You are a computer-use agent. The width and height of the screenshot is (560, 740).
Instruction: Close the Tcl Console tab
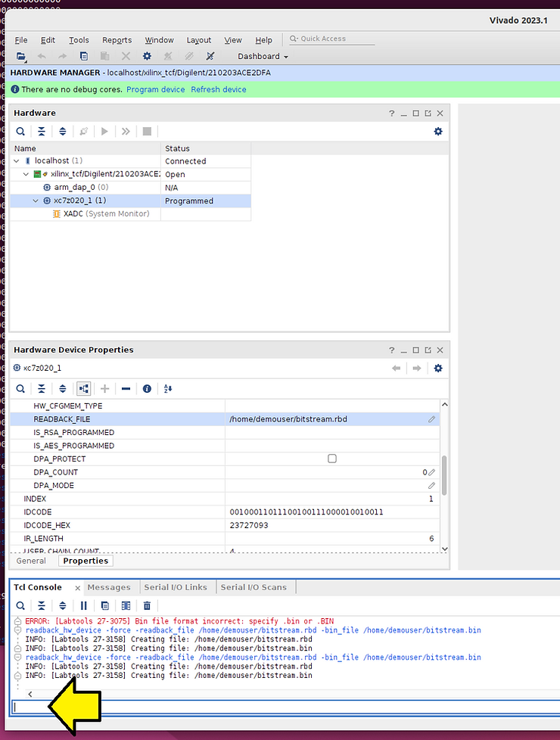tap(77, 588)
